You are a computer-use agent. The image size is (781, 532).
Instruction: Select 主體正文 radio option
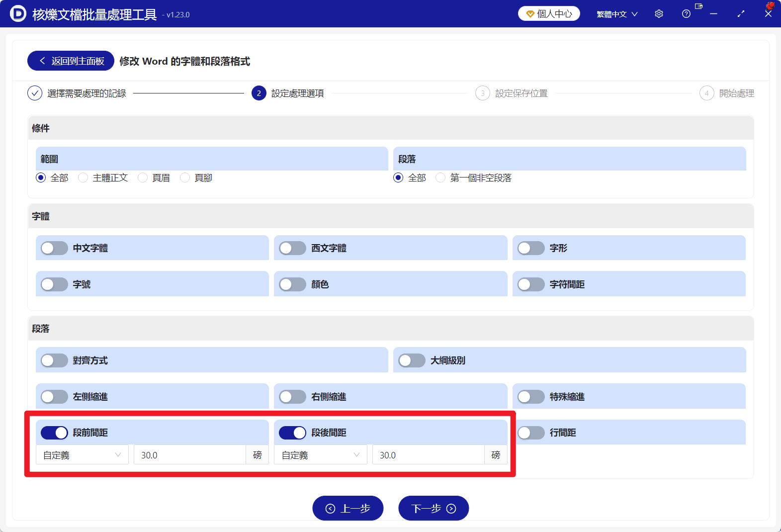point(83,177)
